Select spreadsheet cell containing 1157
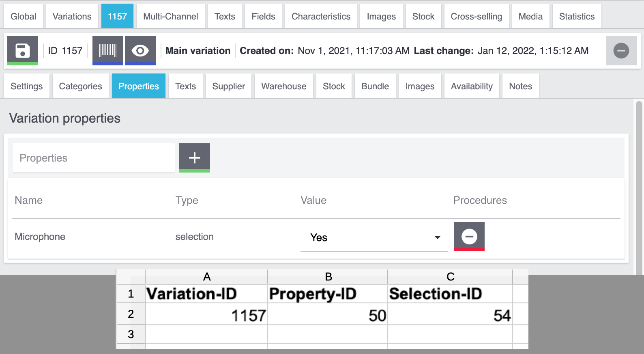 (x=206, y=315)
